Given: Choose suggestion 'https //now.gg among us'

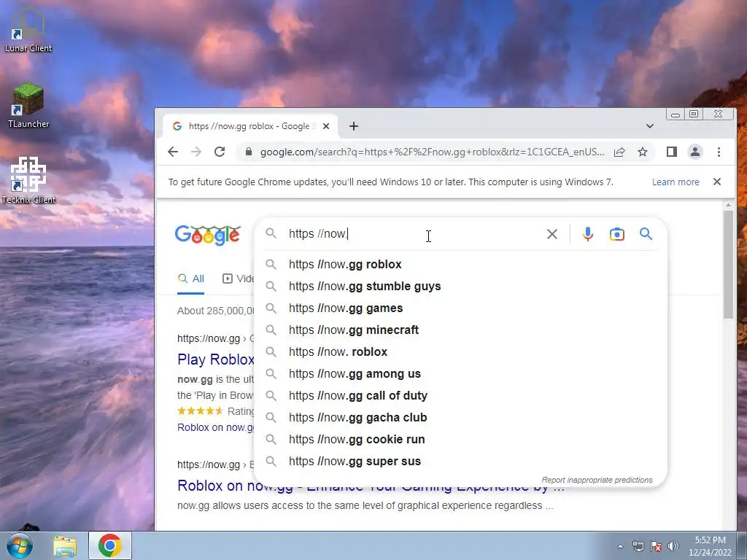Looking at the screenshot, I should (x=461, y=374).
